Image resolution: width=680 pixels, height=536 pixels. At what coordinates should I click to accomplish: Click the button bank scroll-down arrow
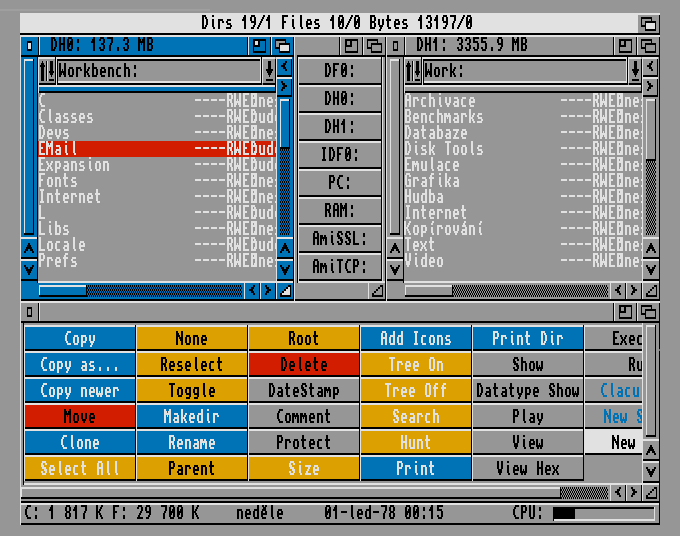[x=650, y=470]
